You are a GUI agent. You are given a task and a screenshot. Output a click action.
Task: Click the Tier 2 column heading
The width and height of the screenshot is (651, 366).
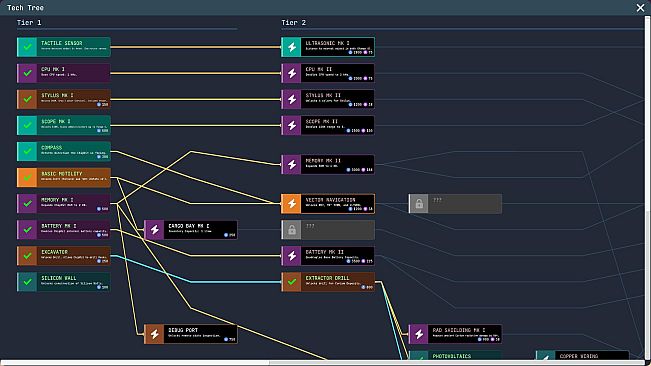[x=294, y=22]
